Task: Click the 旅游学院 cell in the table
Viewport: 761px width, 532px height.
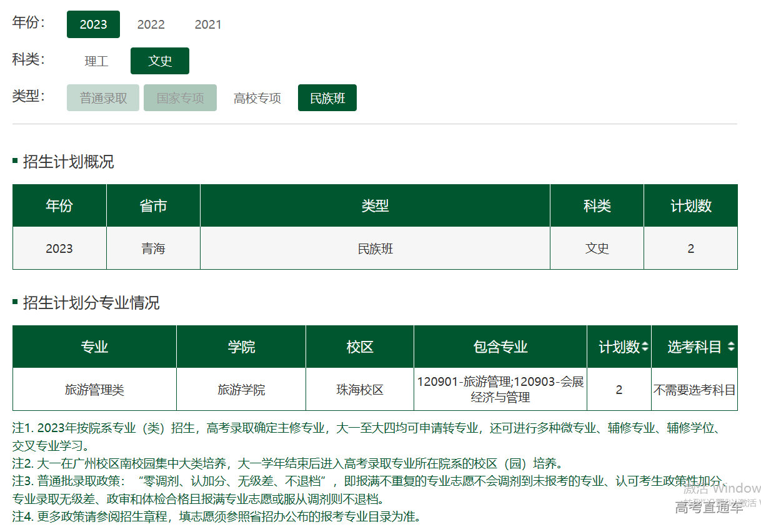Action: (x=241, y=390)
